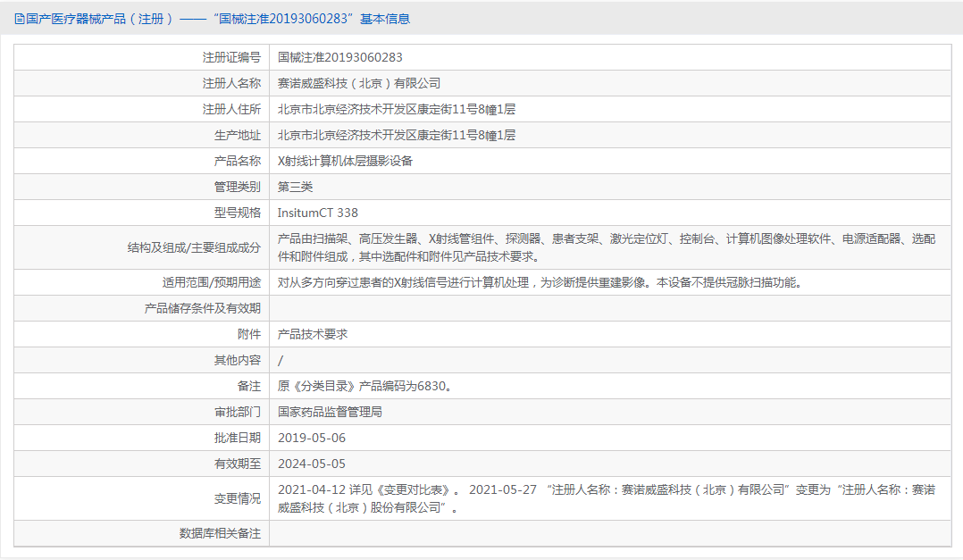The width and height of the screenshot is (963, 560).
Task: Click the value 产品技术要求
Action: click(313, 334)
